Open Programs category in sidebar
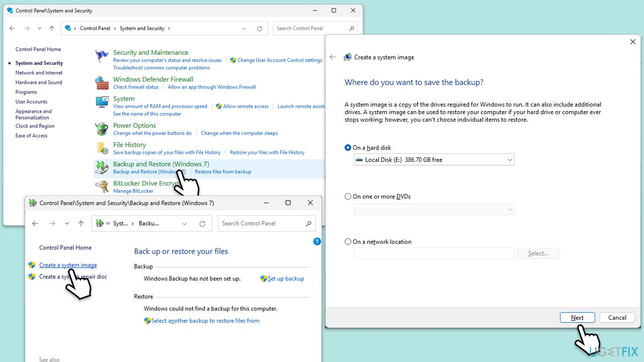The image size is (644, 362). 26,92
